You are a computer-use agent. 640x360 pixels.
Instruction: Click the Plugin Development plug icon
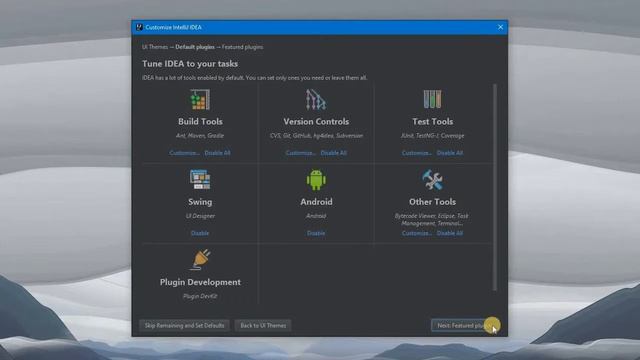pos(200,260)
